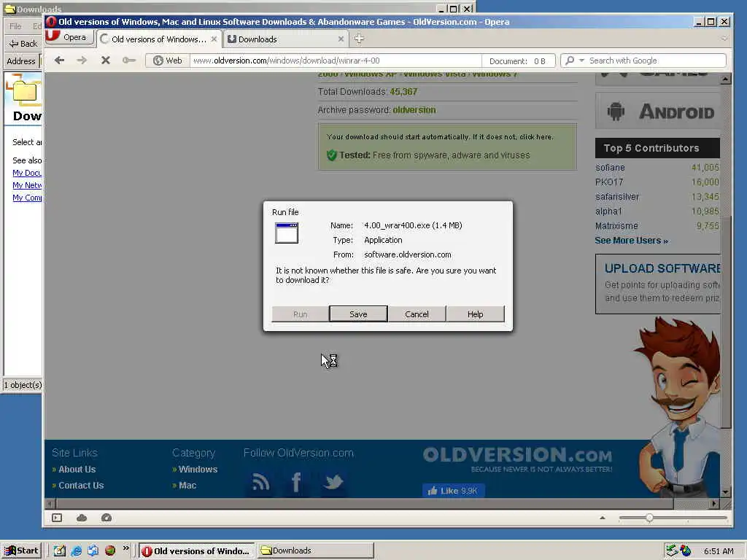Go forward with Opera forward arrow
This screenshot has height=560, width=747.
(x=82, y=61)
